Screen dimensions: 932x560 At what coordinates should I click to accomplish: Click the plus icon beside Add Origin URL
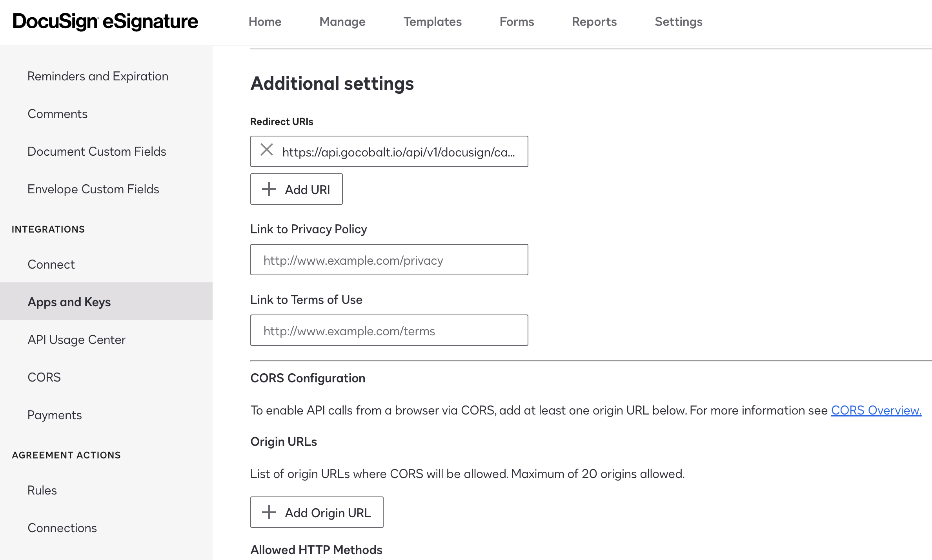click(269, 512)
